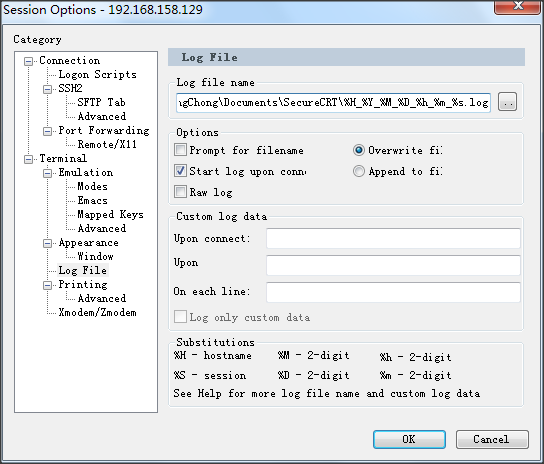Enable the Raw log checkbox
The width and height of the screenshot is (544, 464).
[x=180, y=192]
